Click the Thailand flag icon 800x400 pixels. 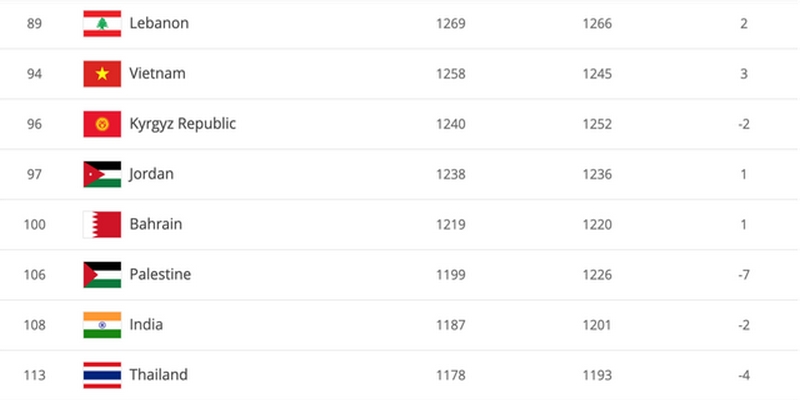pos(102,375)
